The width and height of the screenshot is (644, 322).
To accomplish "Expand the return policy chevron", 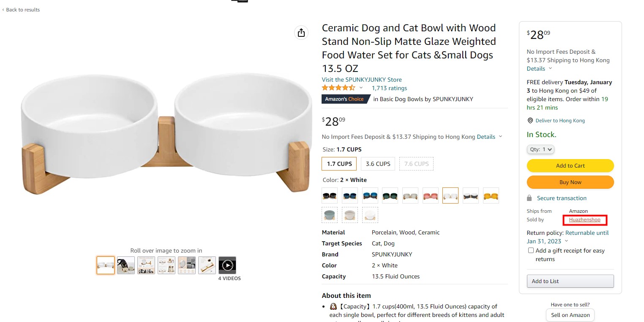I will point(566,241).
